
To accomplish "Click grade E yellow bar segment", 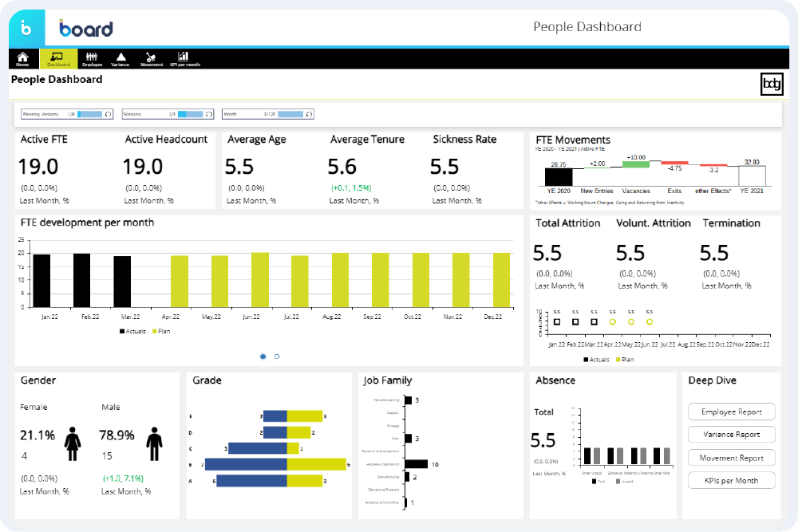I will coord(305,416).
